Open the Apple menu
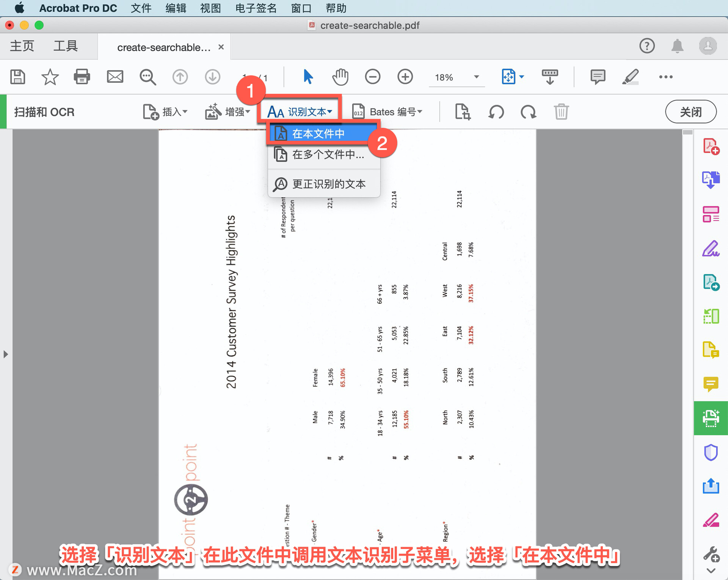Viewport: 728px width, 580px height. [19, 8]
